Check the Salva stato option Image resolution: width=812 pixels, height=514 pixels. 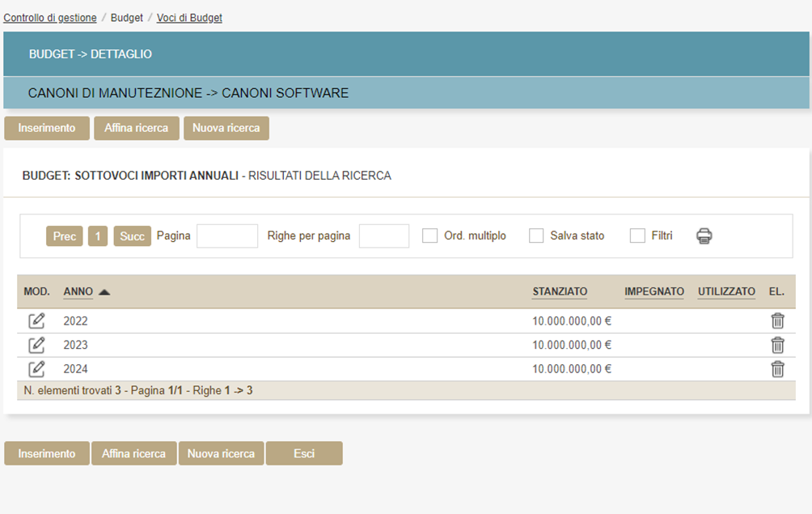click(x=536, y=236)
